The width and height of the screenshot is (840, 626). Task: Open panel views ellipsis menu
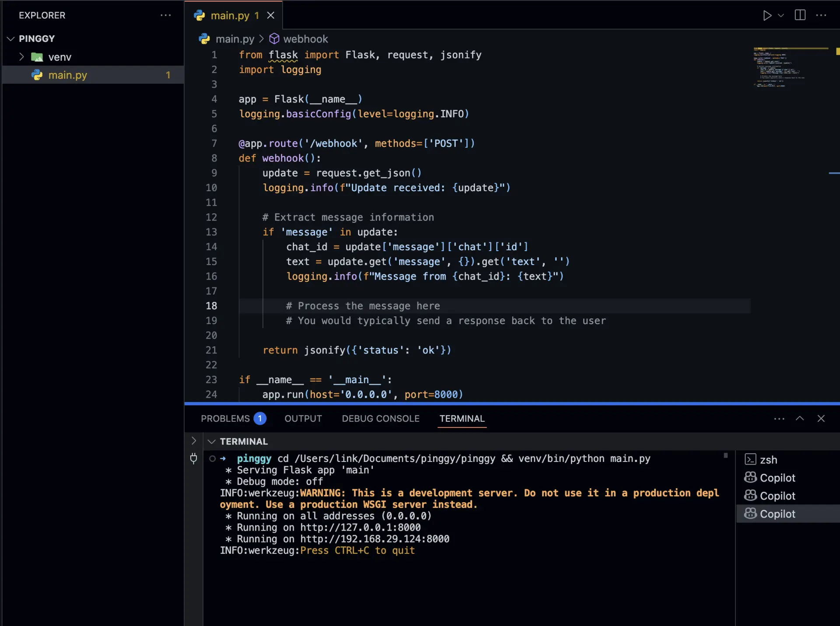click(x=779, y=419)
